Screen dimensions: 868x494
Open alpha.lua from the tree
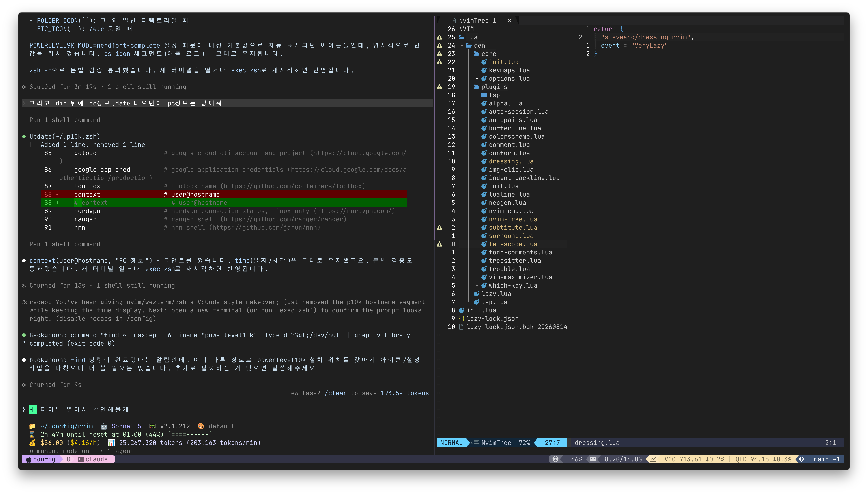click(x=505, y=104)
